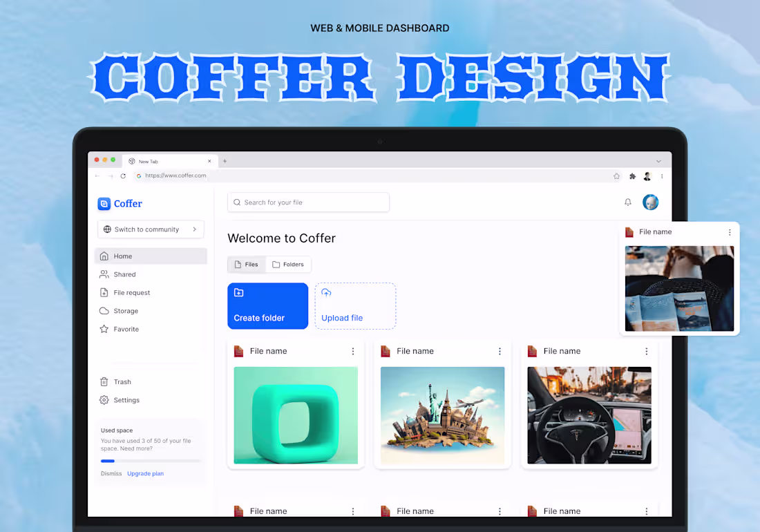Open the Upgrade plan link
This screenshot has height=532, width=760.
click(145, 473)
